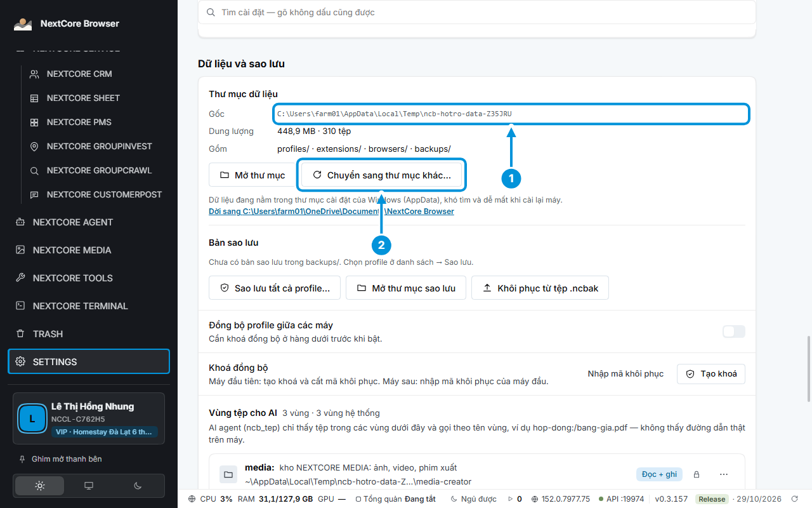The width and height of the screenshot is (812, 508).
Task: Open NEXTCORE MEDIA section
Action: [89, 250]
